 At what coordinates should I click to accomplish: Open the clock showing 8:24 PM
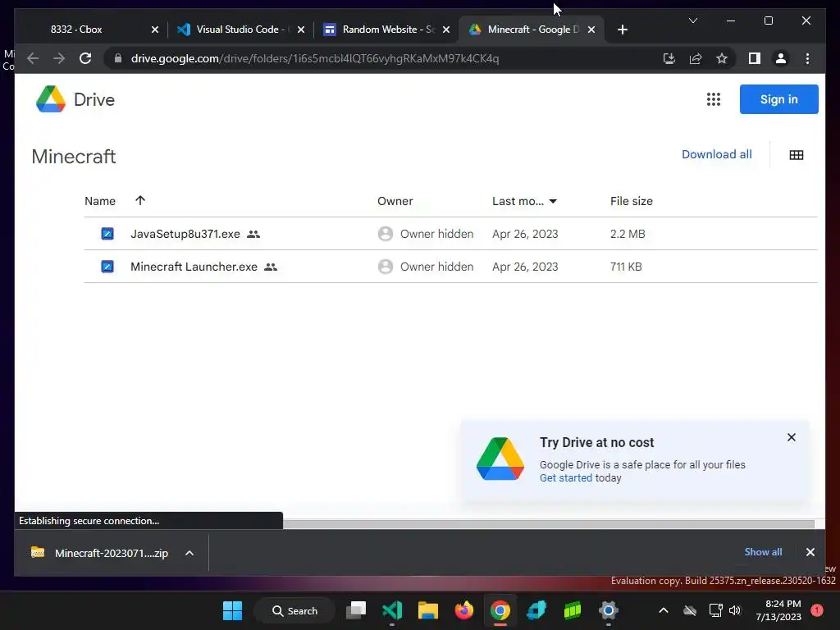pyautogui.click(x=778, y=610)
